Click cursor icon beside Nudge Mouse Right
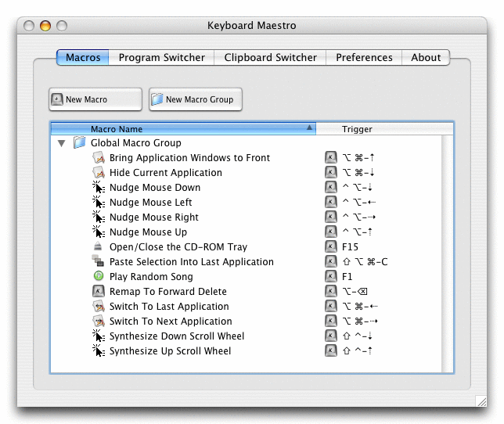The height and width of the screenshot is (424, 504). [x=99, y=217]
